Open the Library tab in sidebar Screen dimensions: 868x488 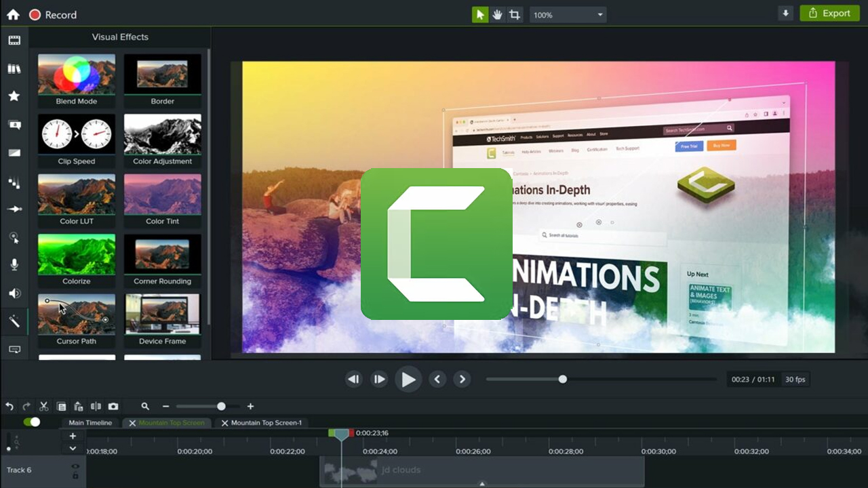click(x=14, y=68)
